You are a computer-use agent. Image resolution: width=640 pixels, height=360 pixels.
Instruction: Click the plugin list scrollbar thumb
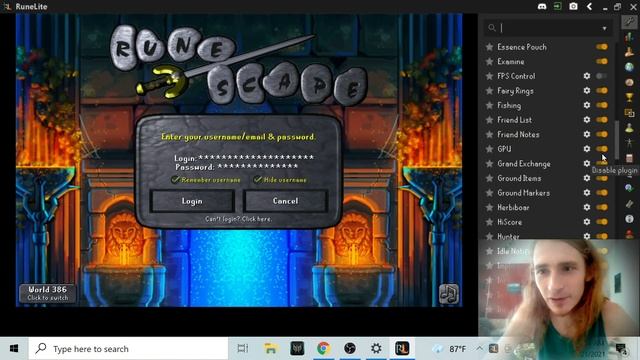pos(617,141)
